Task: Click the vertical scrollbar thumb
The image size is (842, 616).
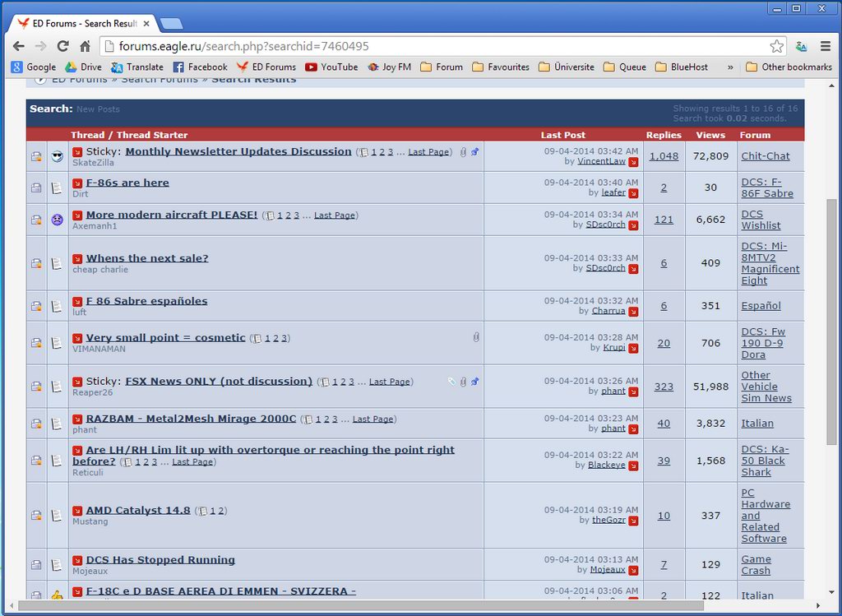Action: pyautogui.click(x=831, y=321)
